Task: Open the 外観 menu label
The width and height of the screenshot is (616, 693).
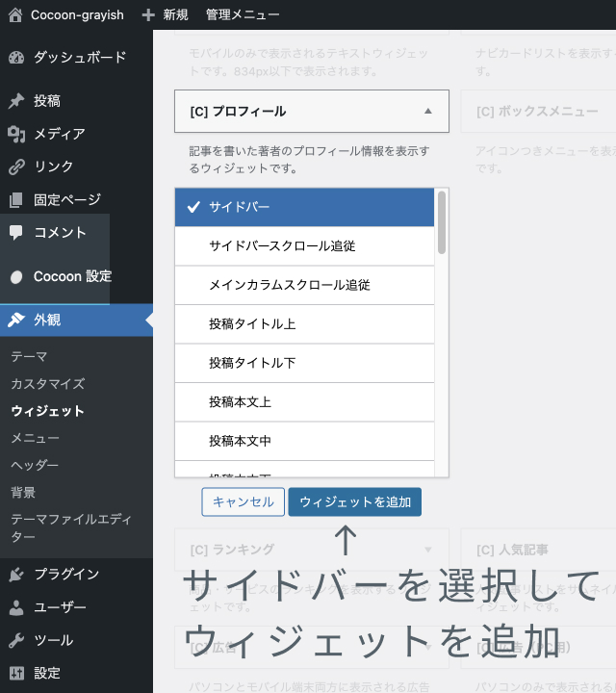Action: 47,320
